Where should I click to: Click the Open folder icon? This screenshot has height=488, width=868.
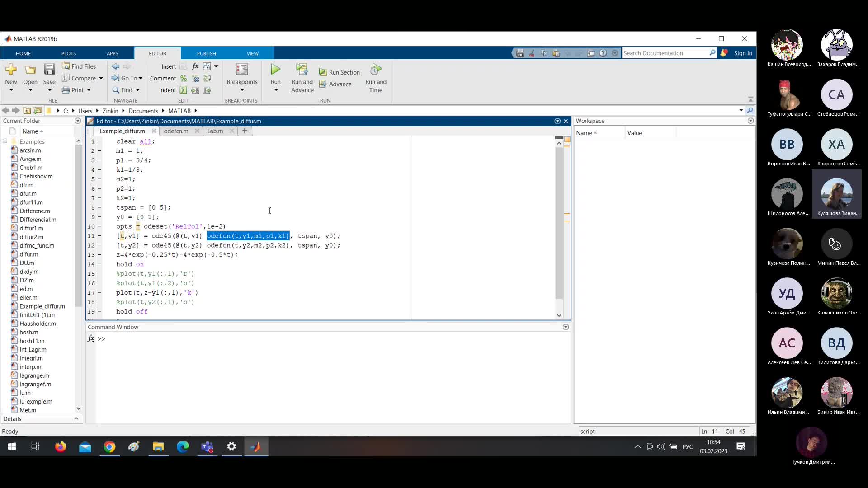tap(30, 70)
